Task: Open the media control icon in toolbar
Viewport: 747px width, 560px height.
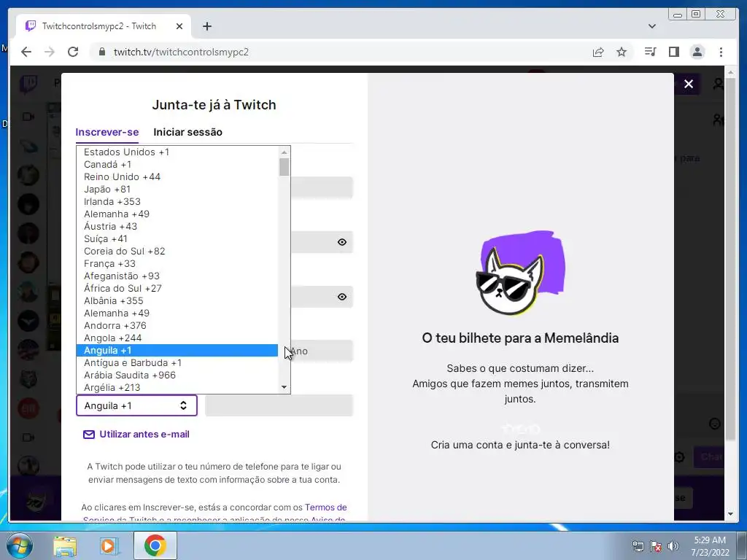Action: click(650, 52)
